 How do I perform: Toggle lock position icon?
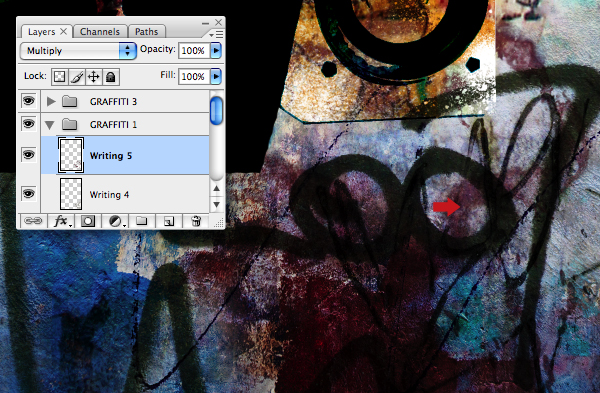click(93, 77)
